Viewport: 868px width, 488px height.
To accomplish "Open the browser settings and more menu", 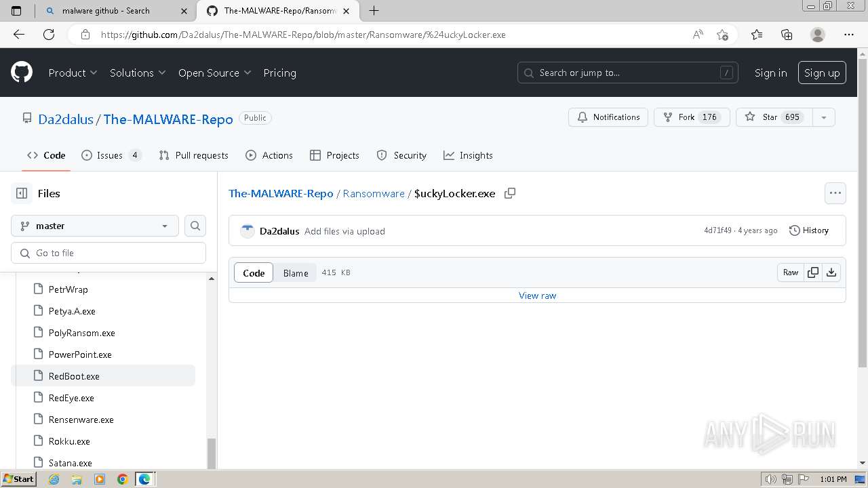I will tap(849, 35).
